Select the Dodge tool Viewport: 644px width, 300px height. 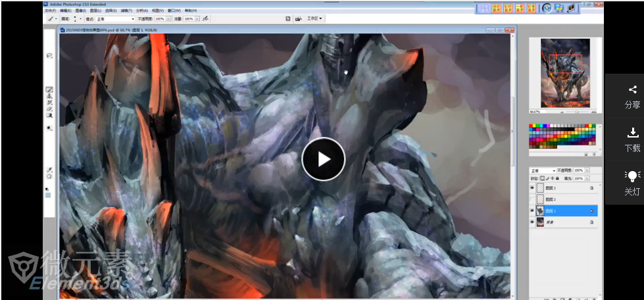(x=49, y=128)
